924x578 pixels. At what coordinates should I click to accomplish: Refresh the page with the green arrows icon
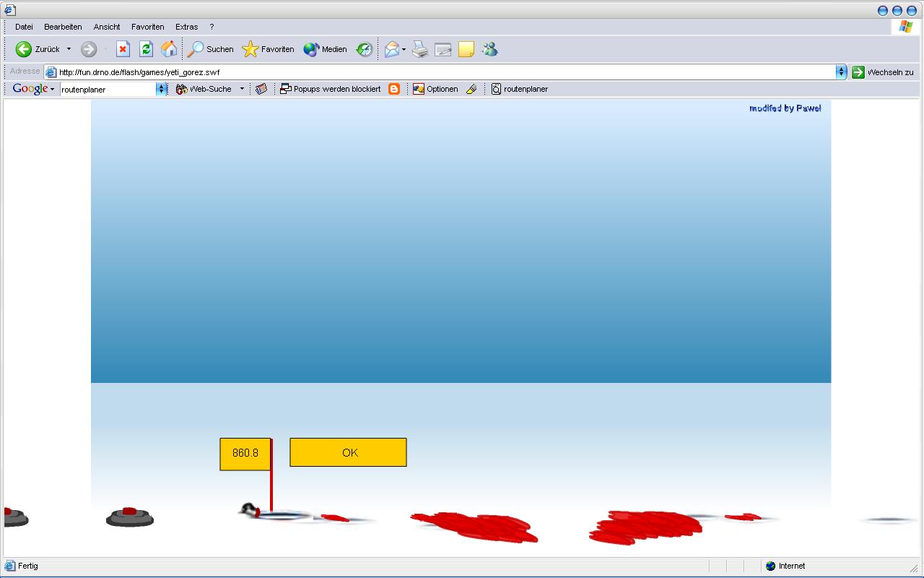(x=146, y=49)
